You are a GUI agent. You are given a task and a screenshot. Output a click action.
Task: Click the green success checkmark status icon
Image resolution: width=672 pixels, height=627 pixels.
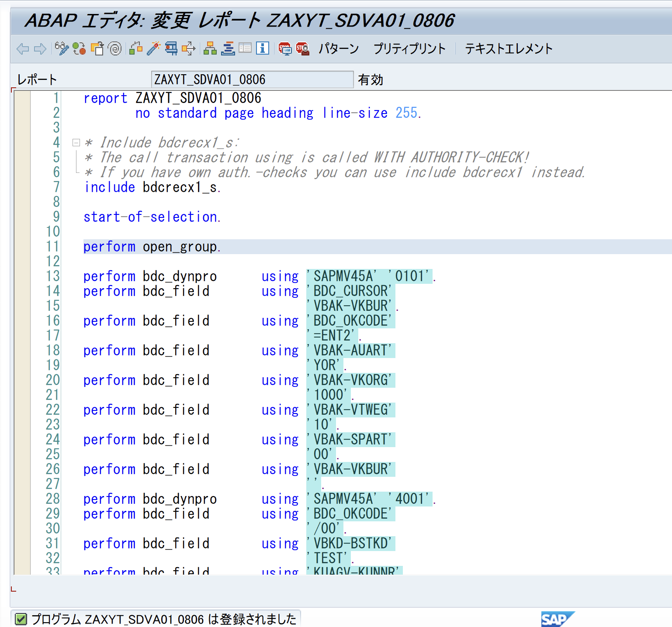[21, 619]
